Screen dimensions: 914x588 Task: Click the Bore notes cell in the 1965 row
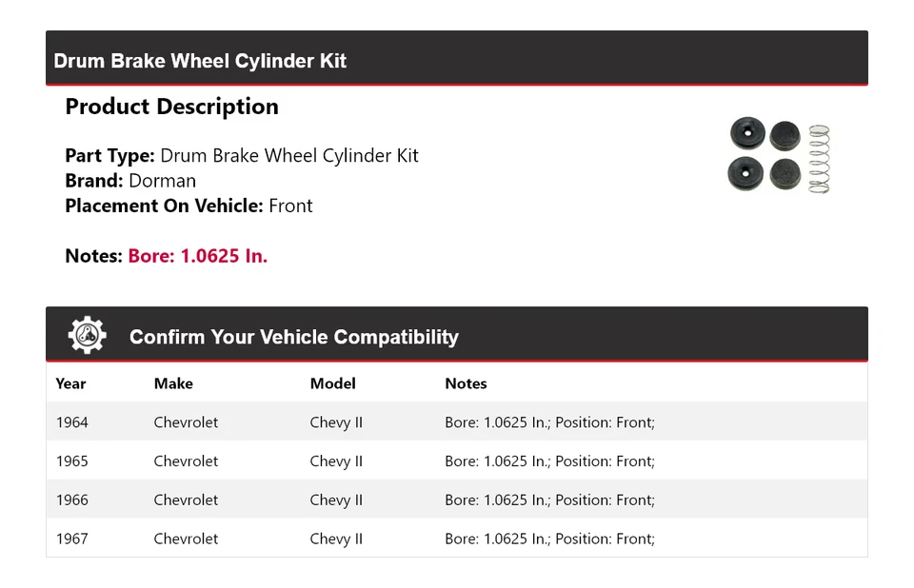549,461
